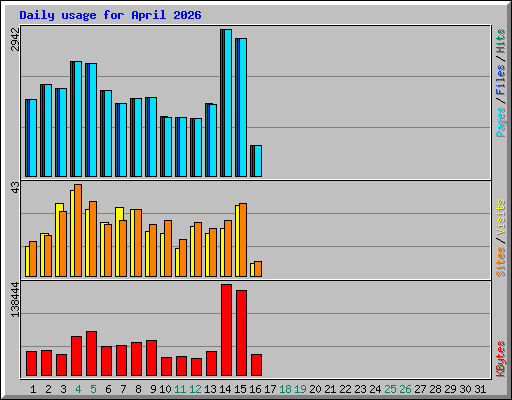Select green weekend day 5 label
The width and height of the screenshot is (512, 400).
coord(93,389)
